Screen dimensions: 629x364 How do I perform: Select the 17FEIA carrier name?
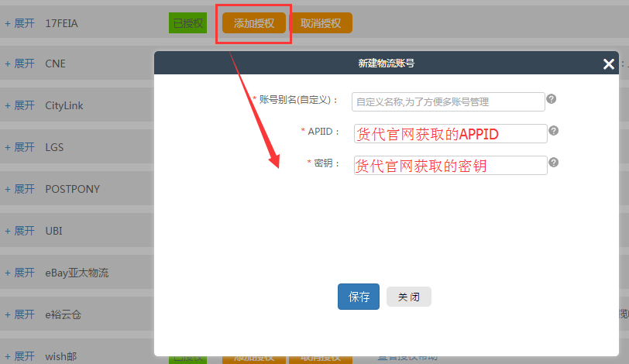[61, 23]
